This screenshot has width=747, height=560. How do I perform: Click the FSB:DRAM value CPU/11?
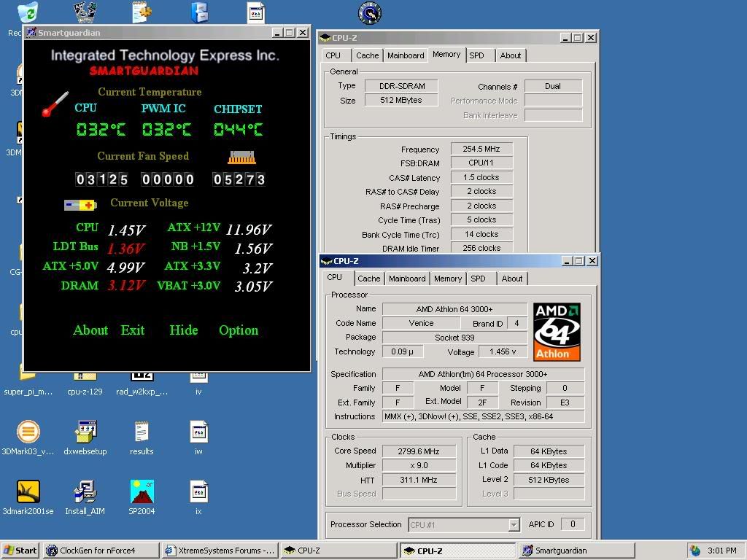click(481, 163)
